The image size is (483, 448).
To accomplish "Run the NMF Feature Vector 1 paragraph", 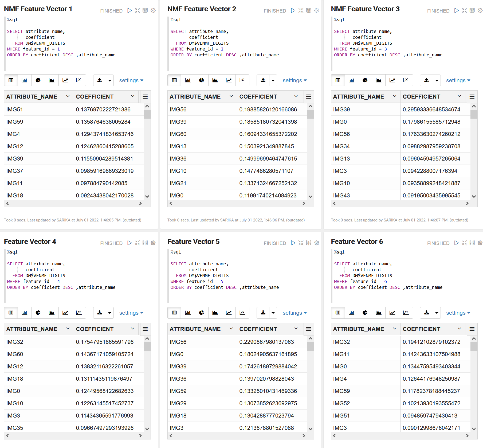I will [x=129, y=10].
